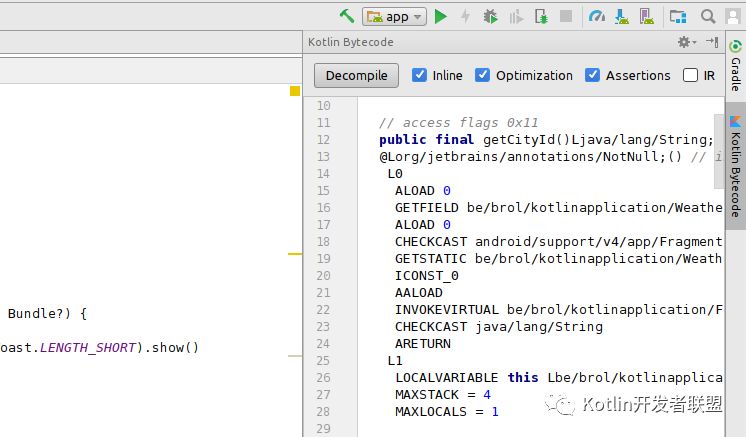Open Kotlin Bytecode panel settings gear
This screenshot has width=746, height=437.
[x=687, y=42]
